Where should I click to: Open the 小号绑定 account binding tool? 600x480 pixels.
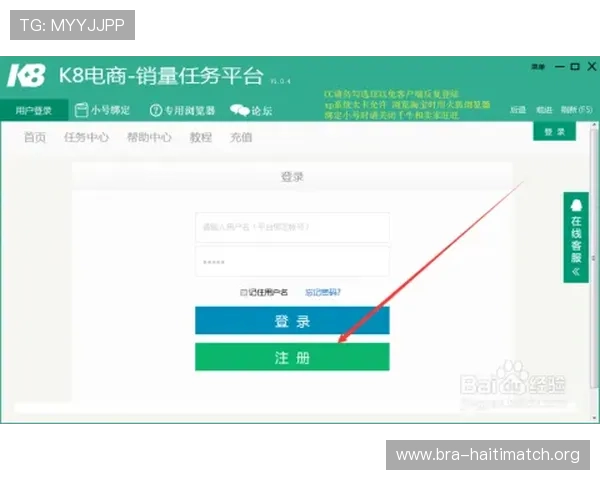click(x=102, y=111)
